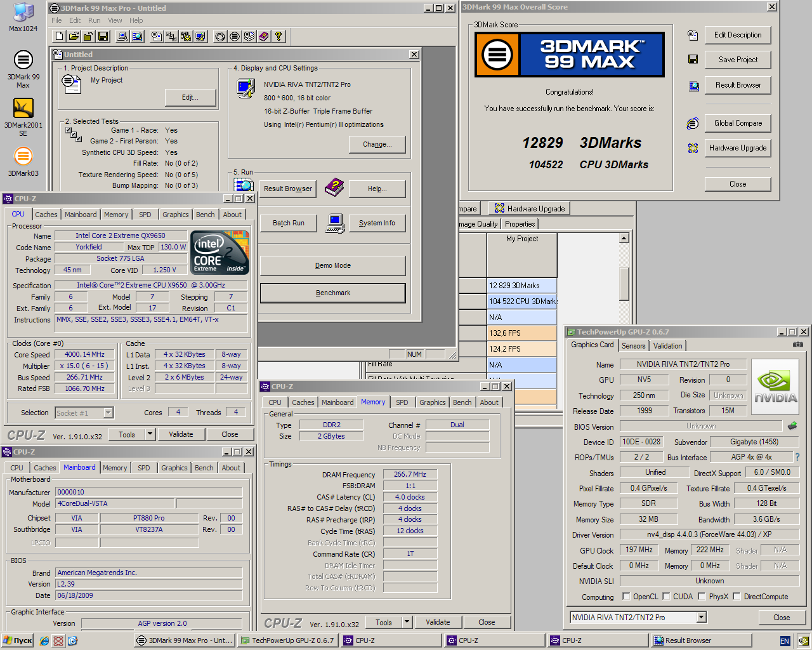Click the Benchmark button
This screenshot has width=812, height=650.
[333, 293]
